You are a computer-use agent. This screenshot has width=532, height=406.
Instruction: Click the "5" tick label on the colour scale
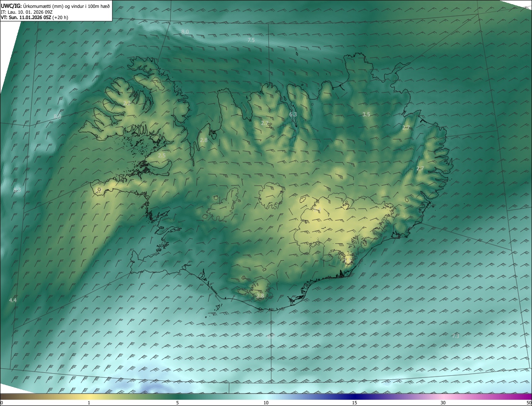177,403
